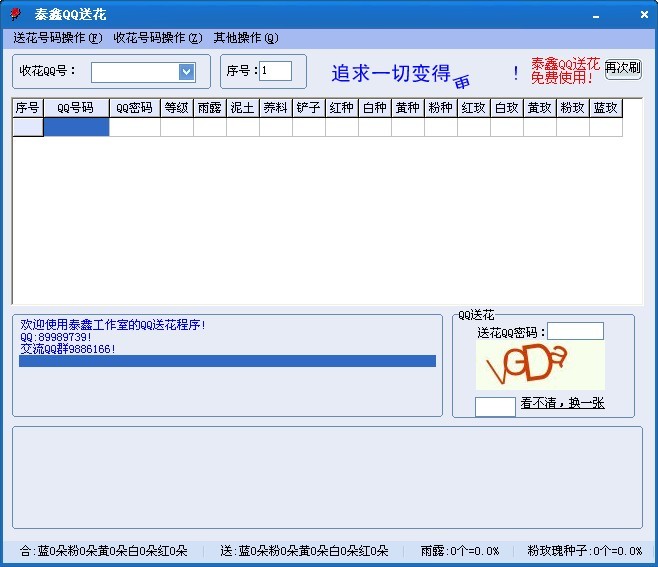Expand the 收花QQ号 dropdown arrow

(x=187, y=72)
